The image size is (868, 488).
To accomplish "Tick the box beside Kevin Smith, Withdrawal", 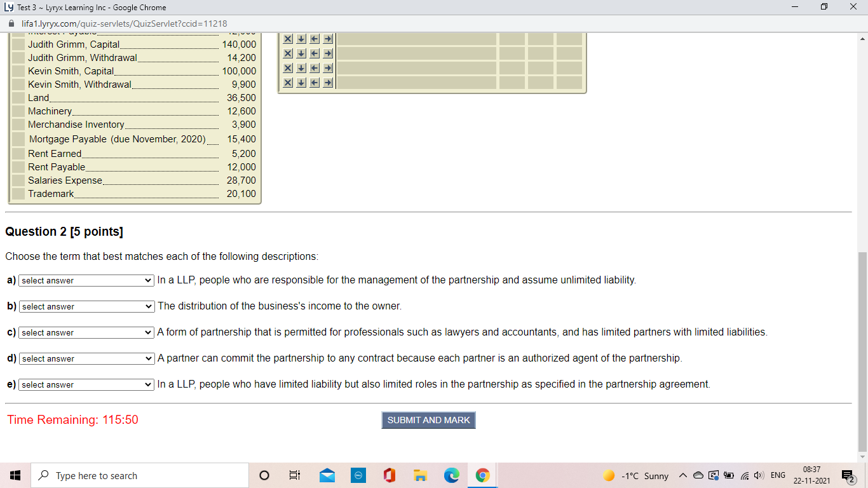I will pyautogui.click(x=18, y=85).
